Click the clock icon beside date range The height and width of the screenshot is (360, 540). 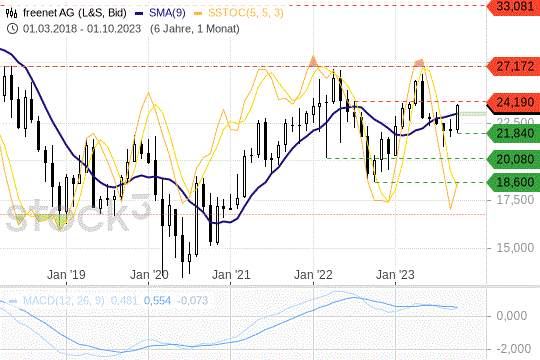point(12,29)
